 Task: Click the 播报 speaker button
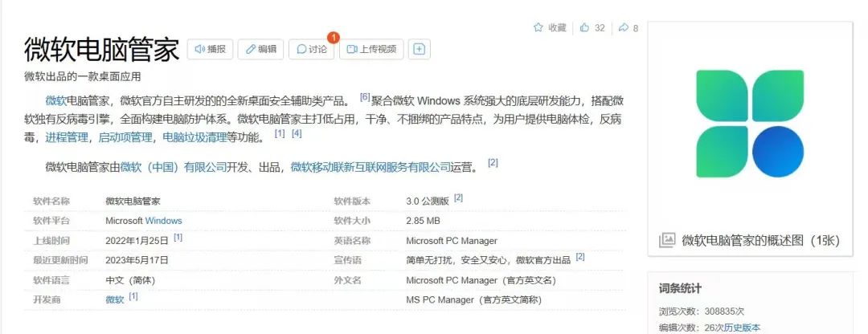pos(210,49)
